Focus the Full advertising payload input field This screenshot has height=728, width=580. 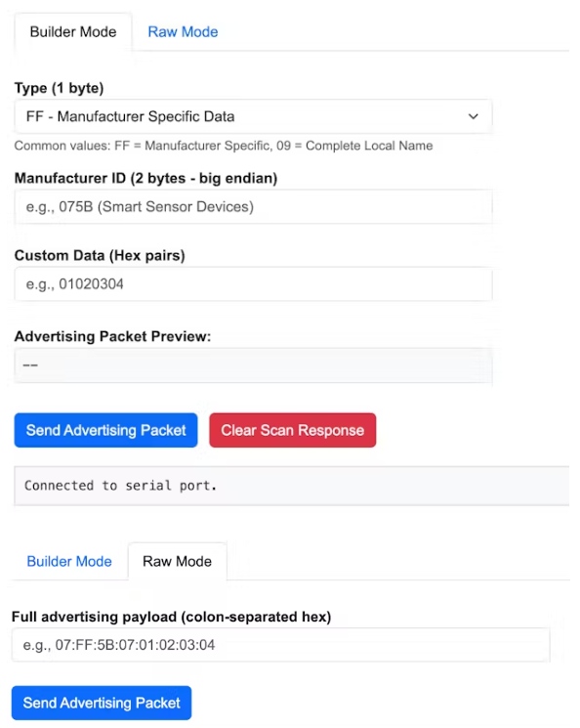[280, 645]
